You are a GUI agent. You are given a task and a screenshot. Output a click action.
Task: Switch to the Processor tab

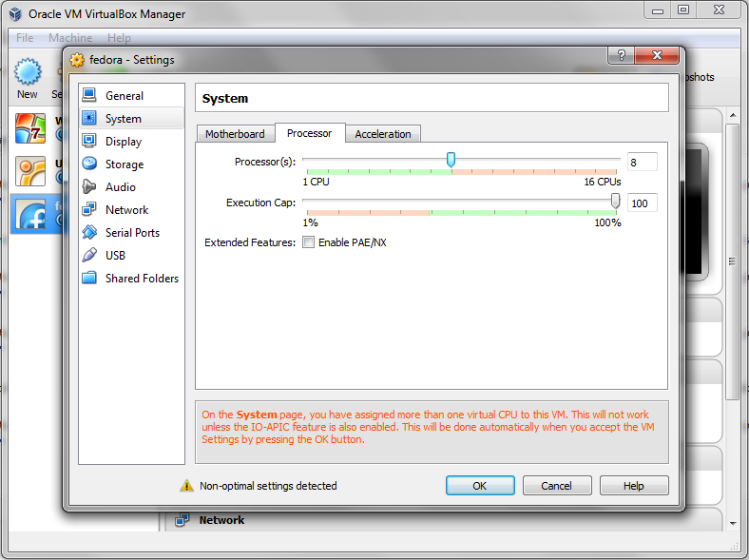coord(310,133)
